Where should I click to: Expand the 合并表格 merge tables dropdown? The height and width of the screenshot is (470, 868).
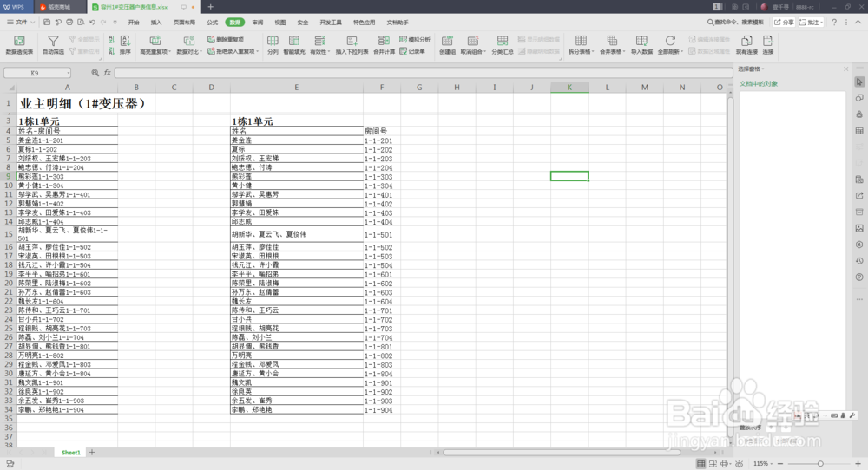pos(624,52)
